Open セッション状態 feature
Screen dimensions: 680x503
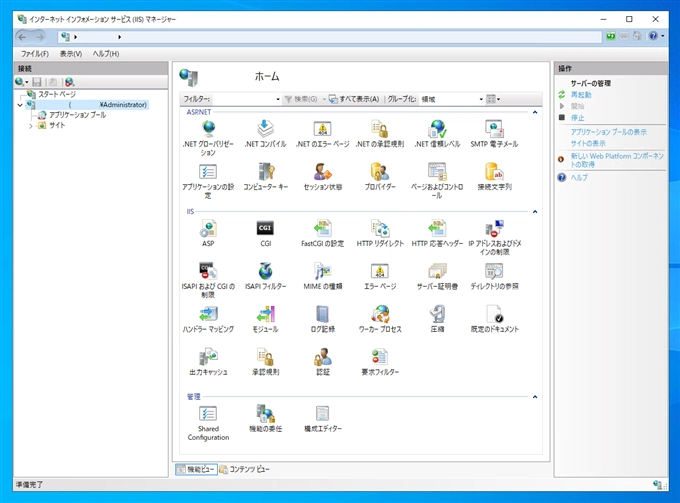point(323,177)
